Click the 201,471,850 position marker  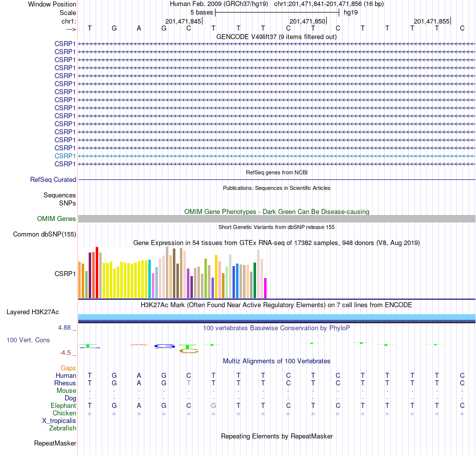coord(308,21)
